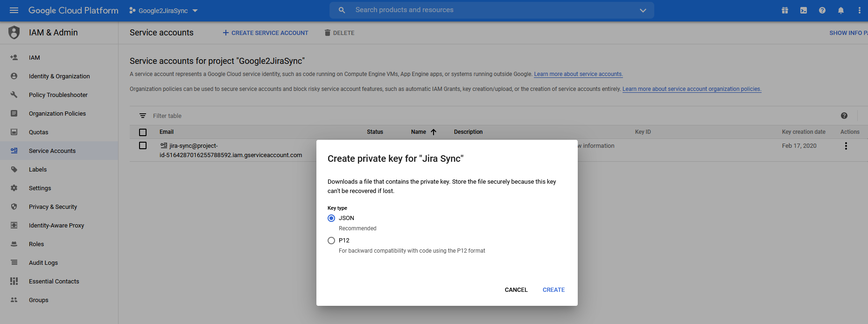The width and height of the screenshot is (868, 324).
Task: Cancel the private key dialog
Action: (516, 290)
